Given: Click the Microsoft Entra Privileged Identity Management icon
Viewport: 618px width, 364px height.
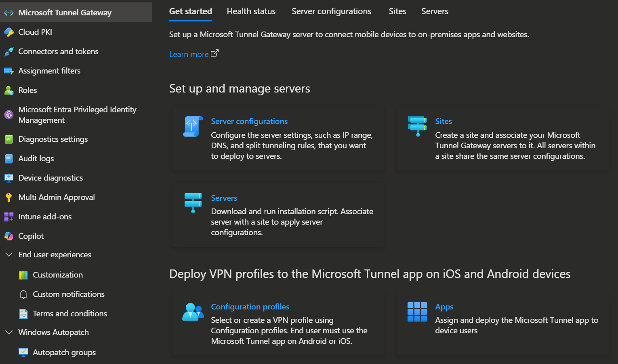Looking at the screenshot, I should [x=9, y=115].
